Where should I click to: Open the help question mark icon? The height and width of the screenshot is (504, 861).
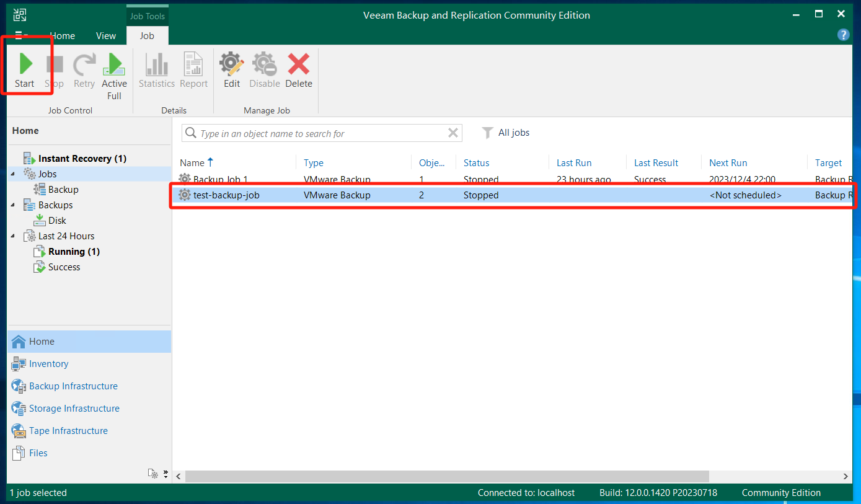click(843, 35)
